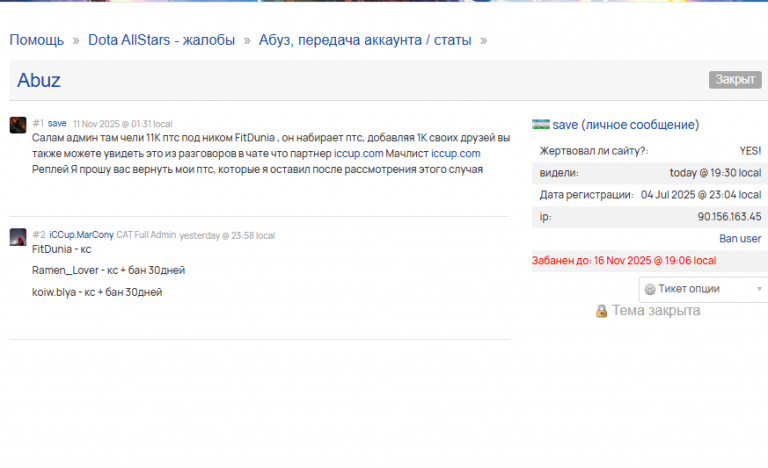Click post #2 timestamp yesterday @ 23:58
This screenshot has width=768, height=468.
tap(227, 236)
